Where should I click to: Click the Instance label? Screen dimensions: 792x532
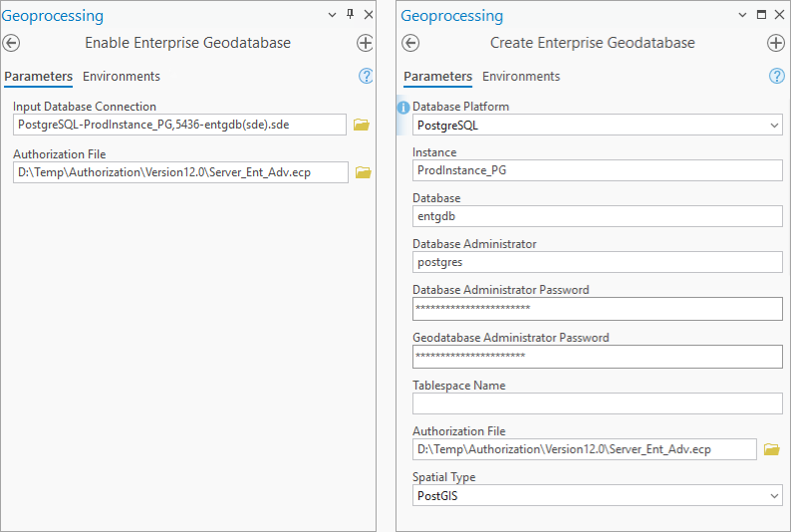434,152
